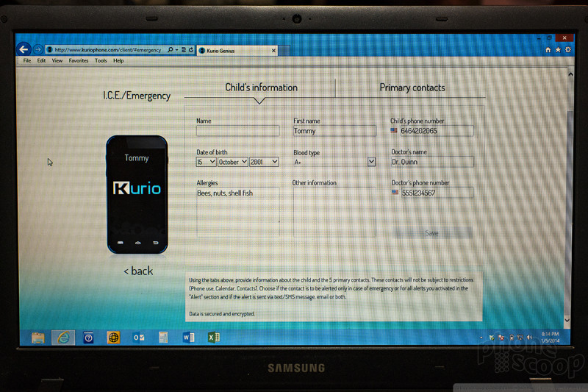
Task: Open the Help menu
Action: (118, 60)
